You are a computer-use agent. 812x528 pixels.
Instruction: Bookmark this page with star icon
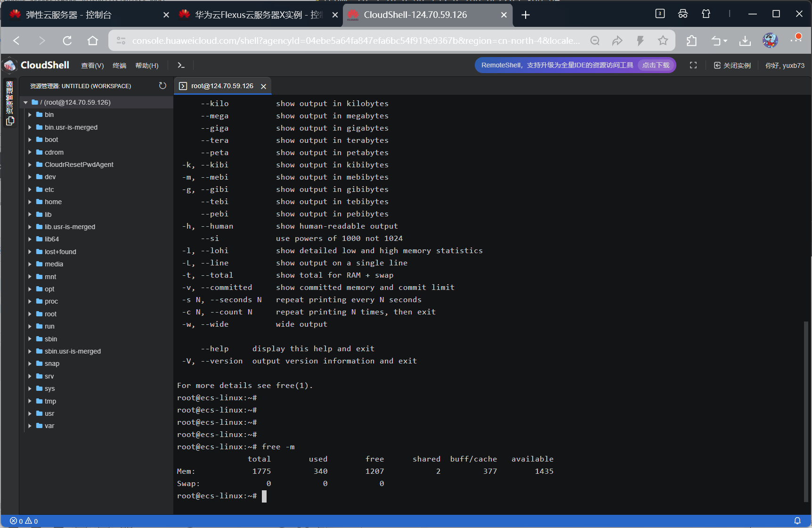663,41
